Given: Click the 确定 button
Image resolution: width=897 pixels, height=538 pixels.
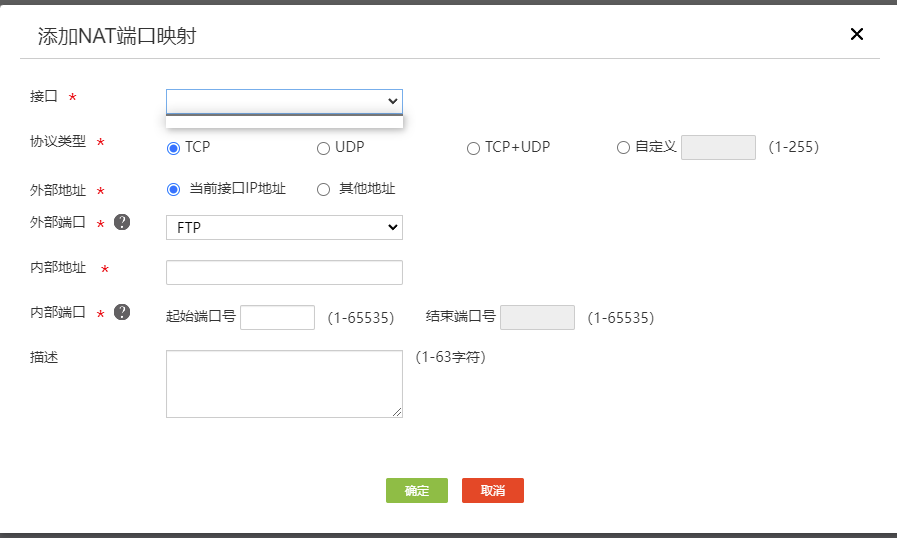Looking at the screenshot, I should click(x=417, y=490).
